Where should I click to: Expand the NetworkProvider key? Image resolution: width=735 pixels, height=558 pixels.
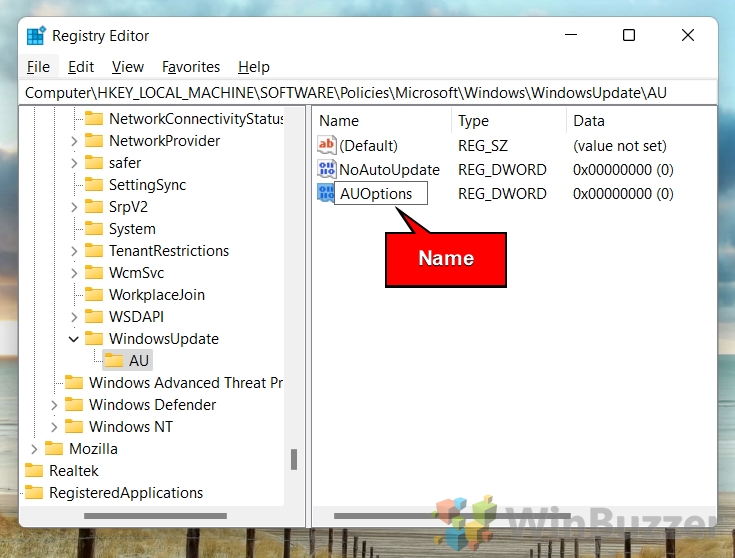pos(74,141)
